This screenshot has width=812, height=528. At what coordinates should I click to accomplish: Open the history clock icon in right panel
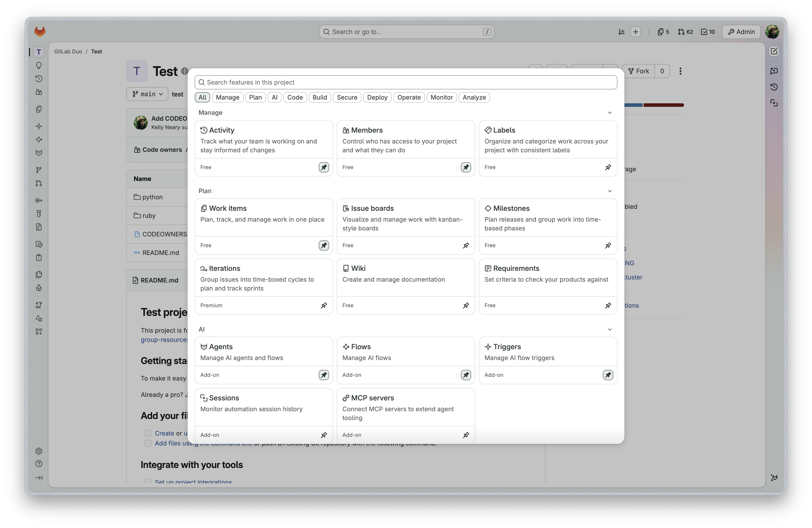click(x=774, y=87)
